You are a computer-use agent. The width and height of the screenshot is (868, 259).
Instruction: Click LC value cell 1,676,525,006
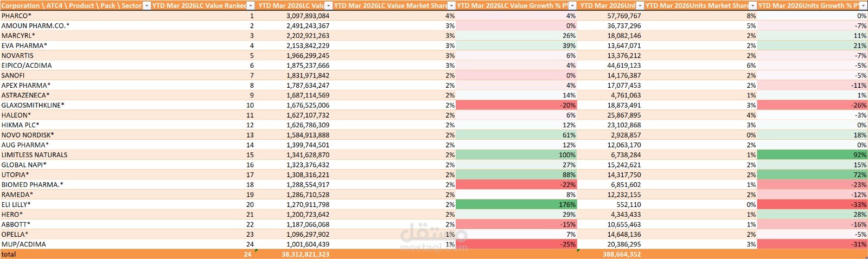[308, 105]
